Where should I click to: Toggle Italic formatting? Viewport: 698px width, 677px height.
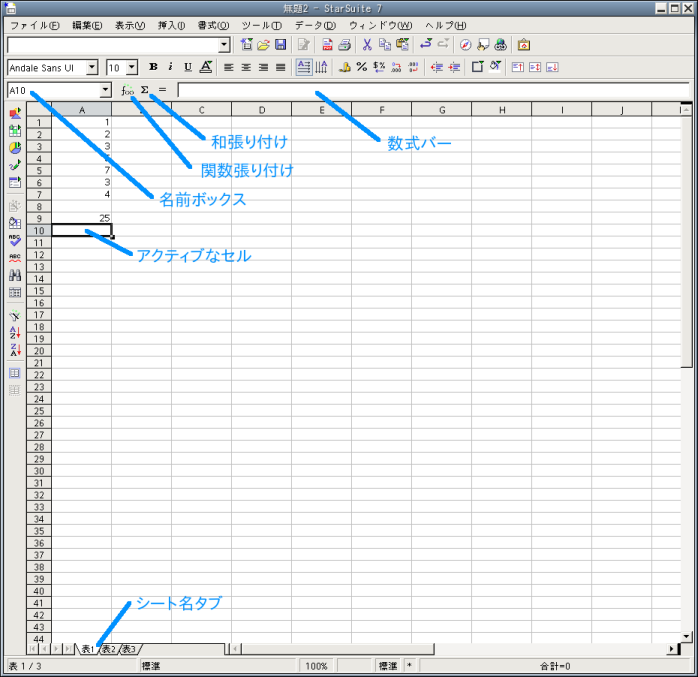pyautogui.click(x=170, y=67)
